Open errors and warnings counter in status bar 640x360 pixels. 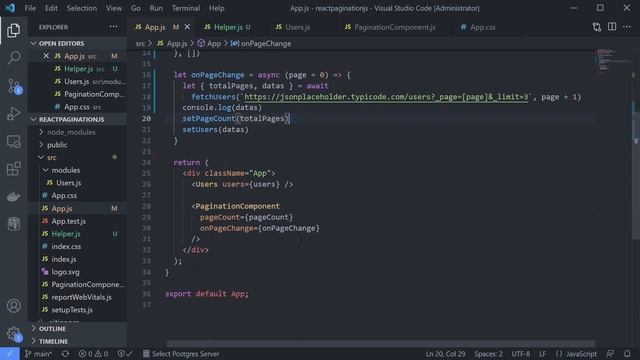[93, 354]
